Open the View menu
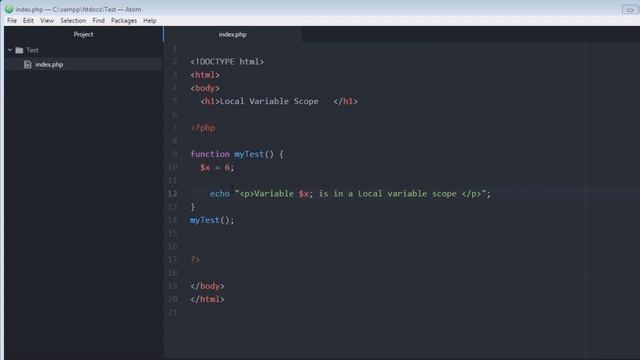 pos(47,20)
